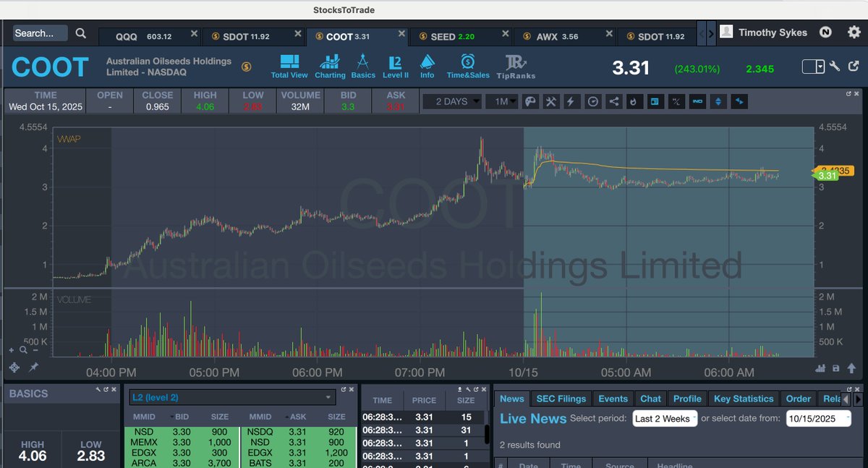Viewport: 868px width, 468px height.
Task: Toggle the percent scale icon
Action: tap(676, 102)
